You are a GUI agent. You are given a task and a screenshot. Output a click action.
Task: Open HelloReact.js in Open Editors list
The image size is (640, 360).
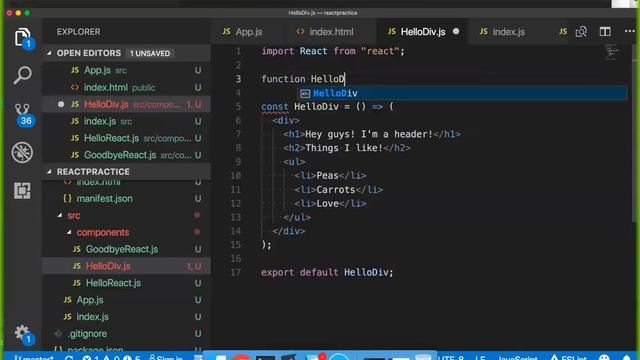[x=127, y=138]
